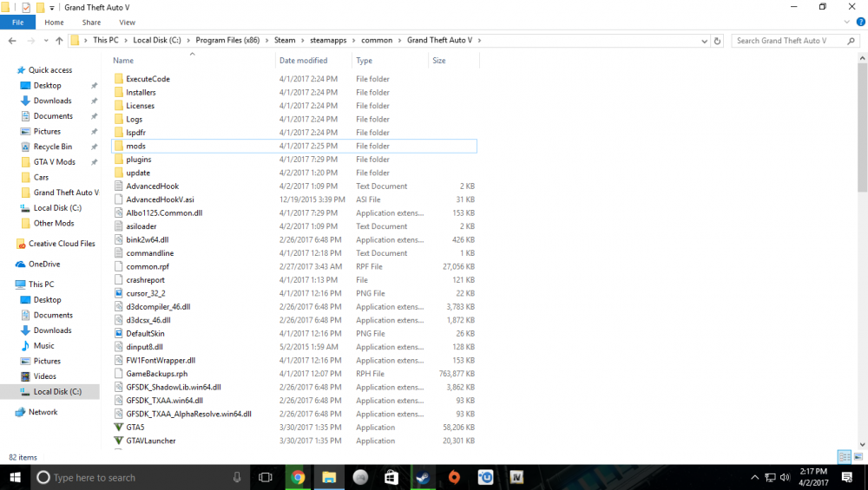Open the Share ribbon tab

[91, 23]
